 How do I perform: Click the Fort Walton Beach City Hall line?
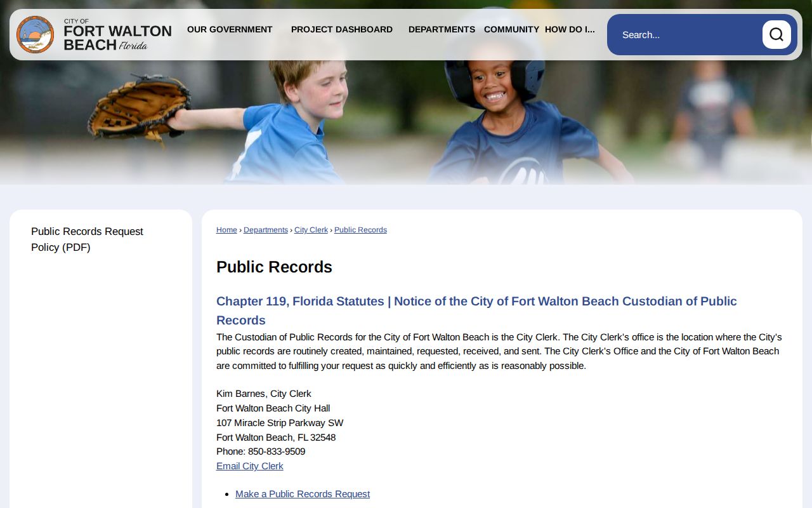click(x=273, y=408)
